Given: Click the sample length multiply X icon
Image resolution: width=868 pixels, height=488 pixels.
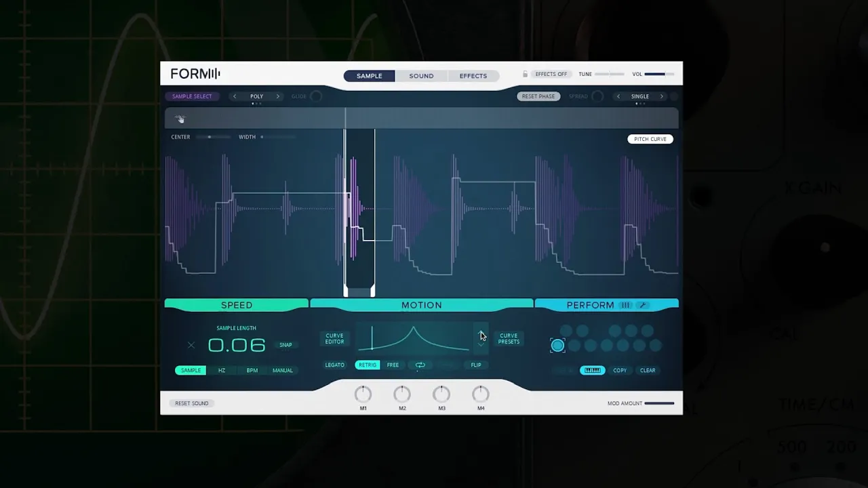Looking at the screenshot, I should pyautogui.click(x=191, y=346).
